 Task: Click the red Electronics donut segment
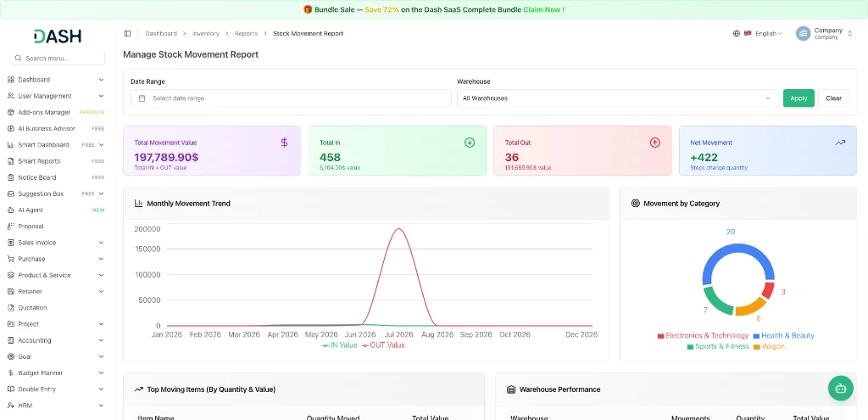[767, 290]
